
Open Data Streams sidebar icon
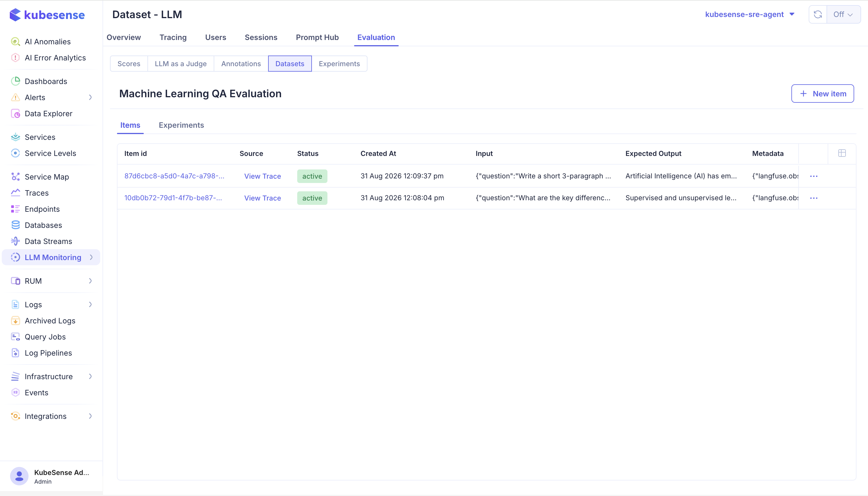point(15,241)
